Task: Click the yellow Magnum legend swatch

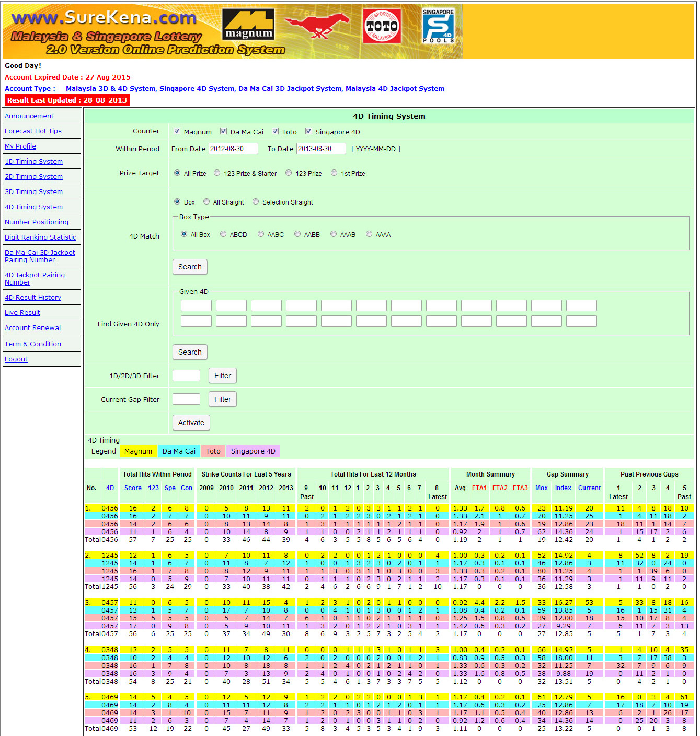Action: click(x=138, y=451)
